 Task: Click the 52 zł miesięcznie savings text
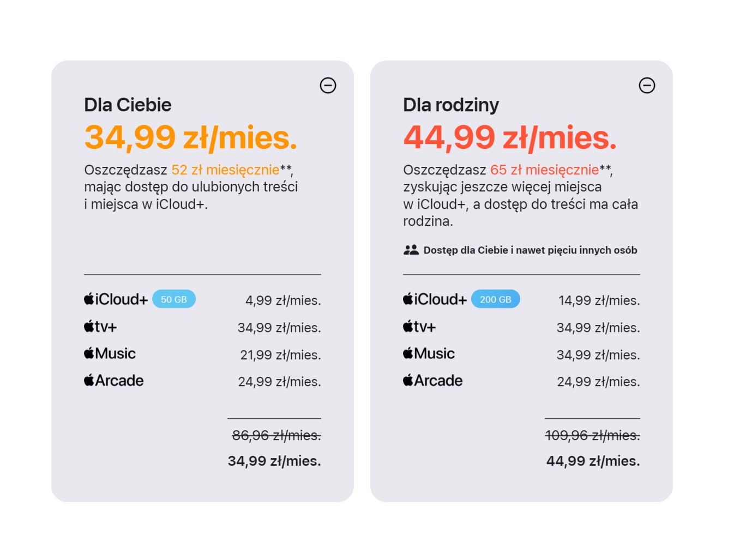tap(225, 170)
